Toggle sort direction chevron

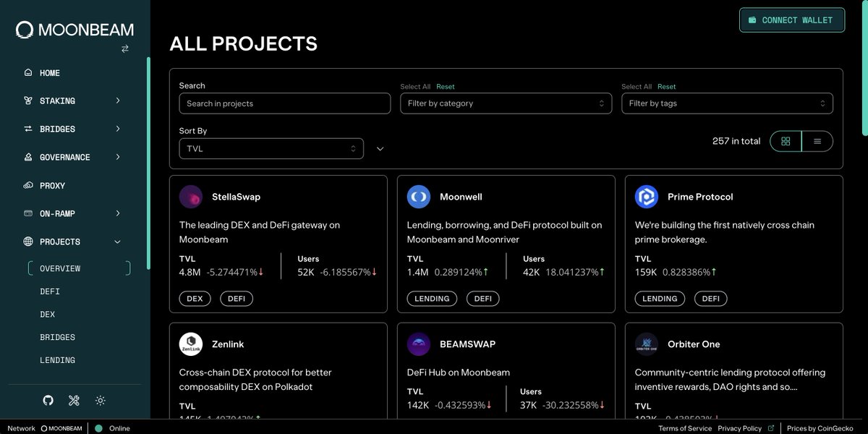tap(380, 149)
